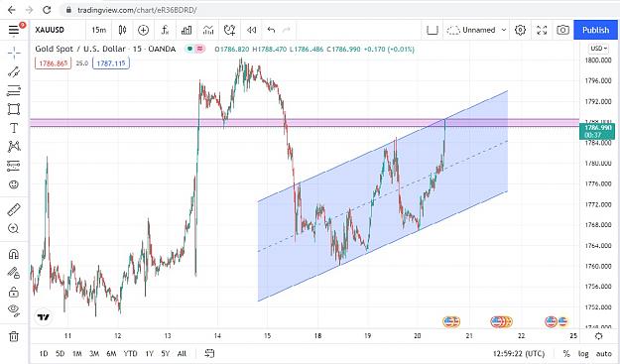Toggle stay in drawing mode
The height and width of the screenshot is (364, 620).
(14, 273)
